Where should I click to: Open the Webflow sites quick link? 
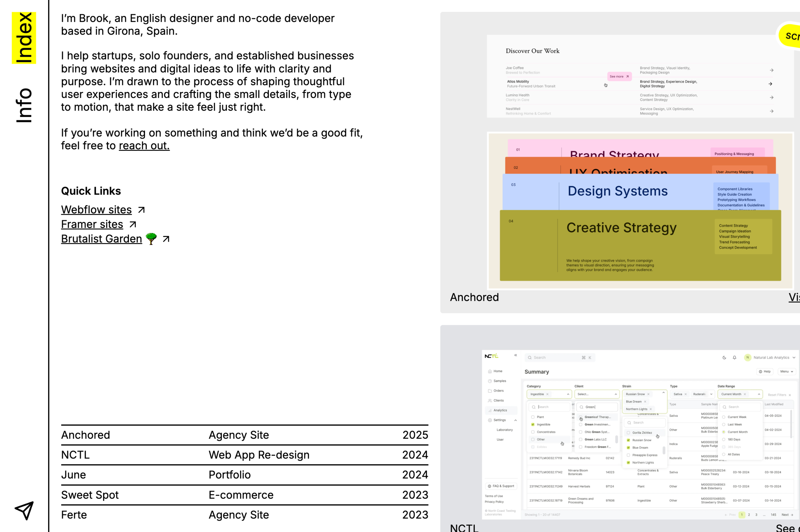pyautogui.click(x=96, y=210)
